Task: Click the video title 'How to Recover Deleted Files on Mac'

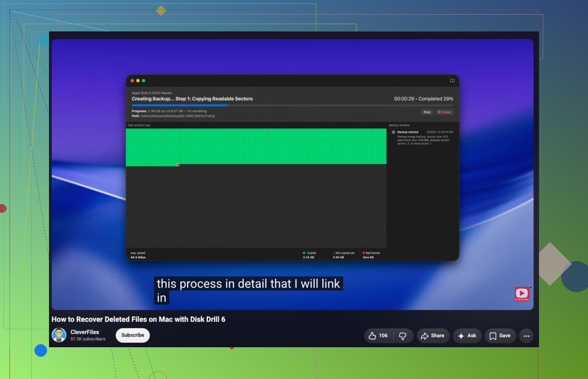Action: [138, 319]
